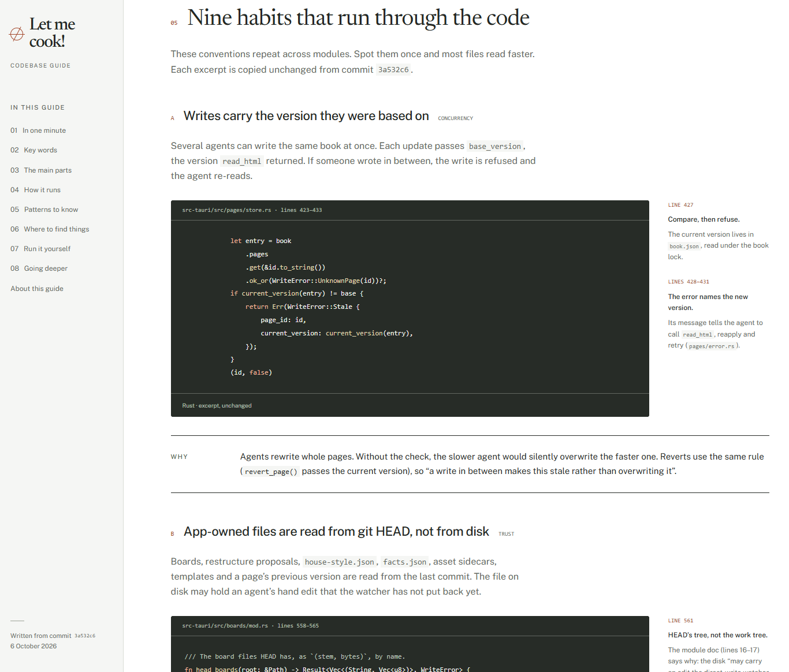Click read_html in the section A paragraph

[x=242, y=161]
